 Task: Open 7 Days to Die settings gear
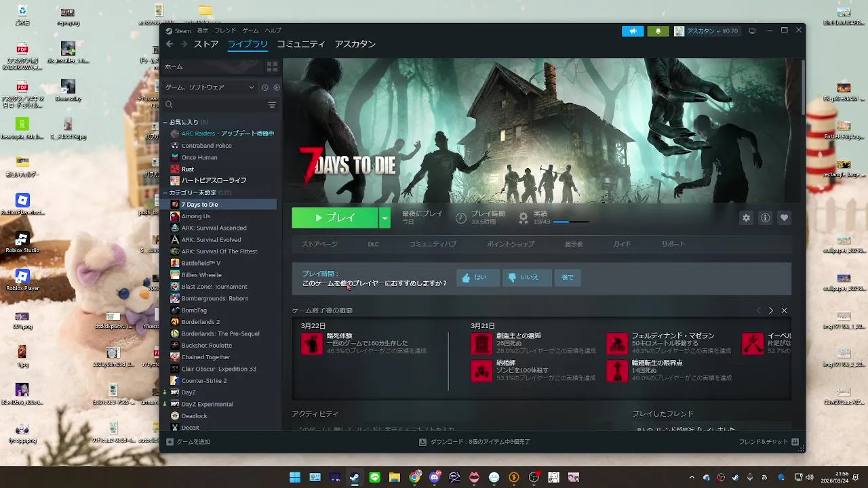click(x=747, y=218)
